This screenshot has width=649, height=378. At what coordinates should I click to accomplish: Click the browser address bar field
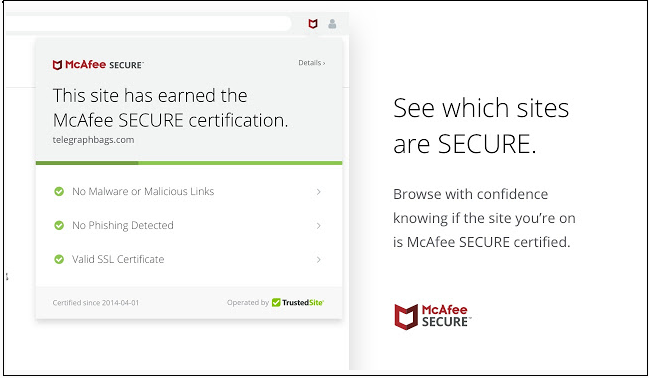click(x=148, y=24)
